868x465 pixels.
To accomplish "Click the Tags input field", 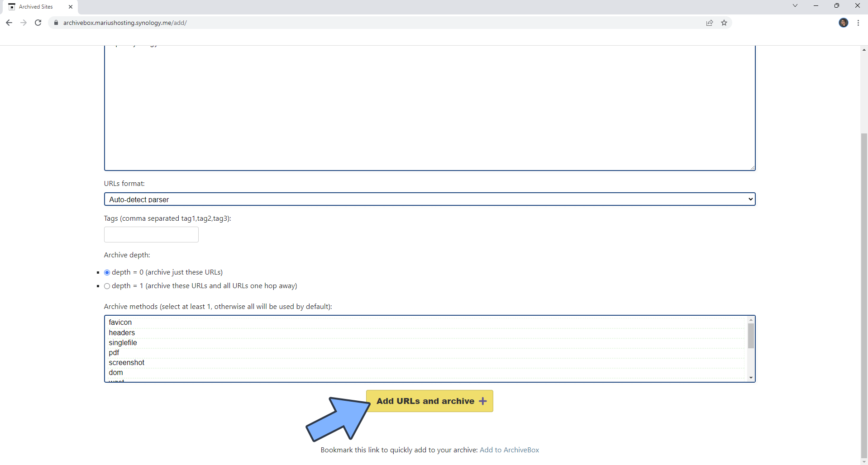I will pyautogui.click(x=151, y=234).
